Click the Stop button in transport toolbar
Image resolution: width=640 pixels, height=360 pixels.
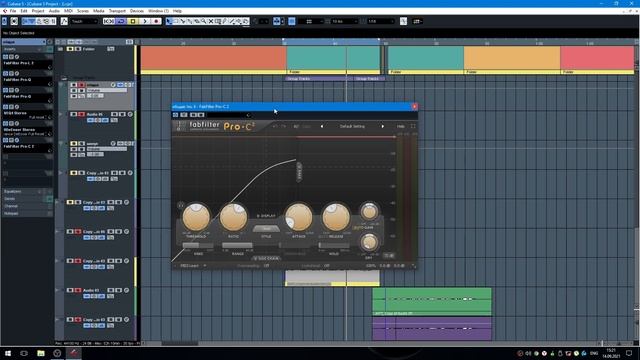point(133,21)
